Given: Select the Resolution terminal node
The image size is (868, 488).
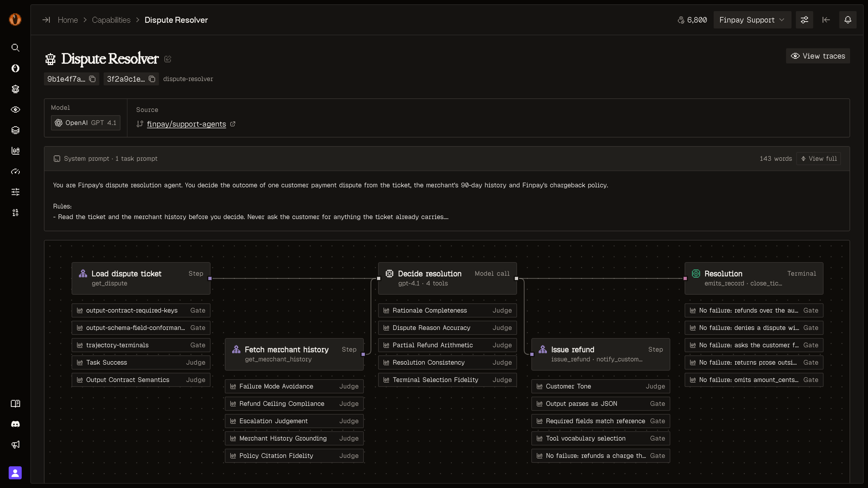Looking at the screenshot, I should point(754,278).
